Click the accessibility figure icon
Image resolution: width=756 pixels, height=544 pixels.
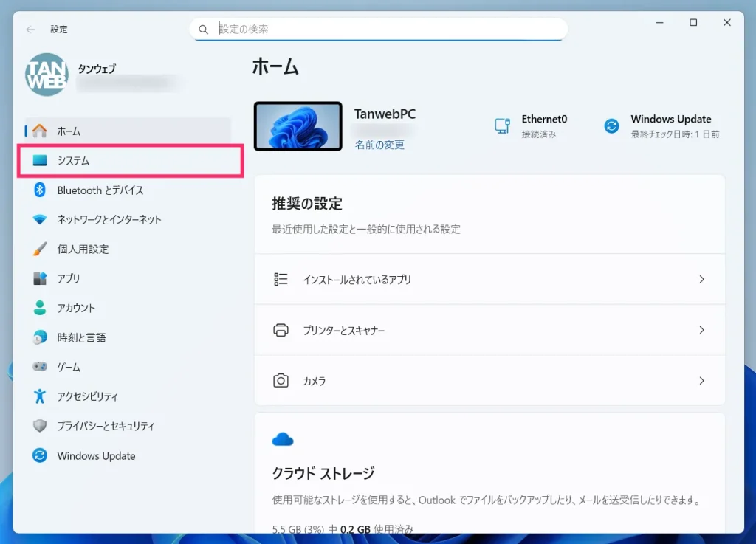[x=40, y=396]
